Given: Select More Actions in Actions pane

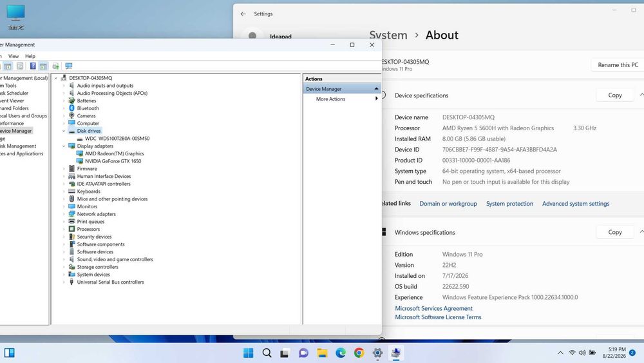Looking at the screenshot, I should coord(330,99).
